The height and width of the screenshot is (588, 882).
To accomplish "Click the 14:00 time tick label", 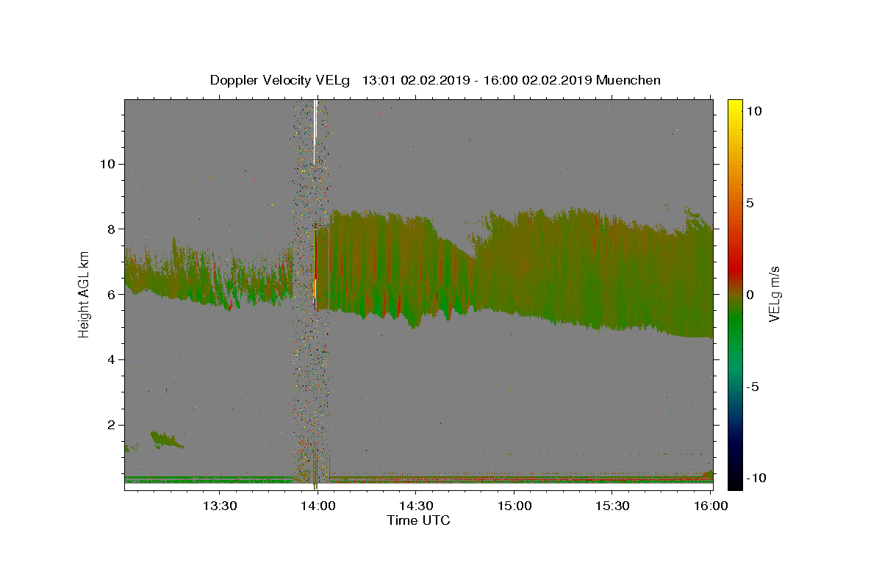I will point(318,506).
